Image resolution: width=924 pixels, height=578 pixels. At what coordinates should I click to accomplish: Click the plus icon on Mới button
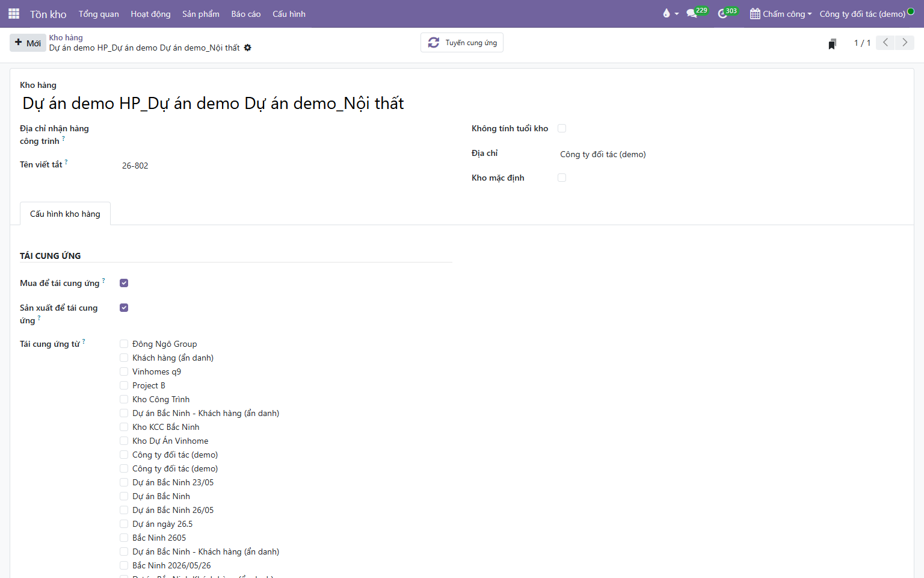pos(19,42)
